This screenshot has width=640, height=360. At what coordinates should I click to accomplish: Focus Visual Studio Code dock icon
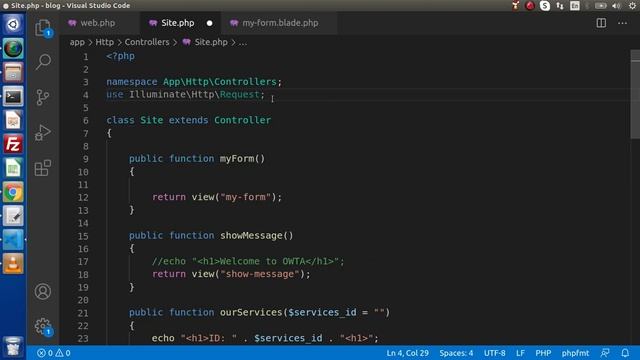pyautogui.click(x=13, y=240)
